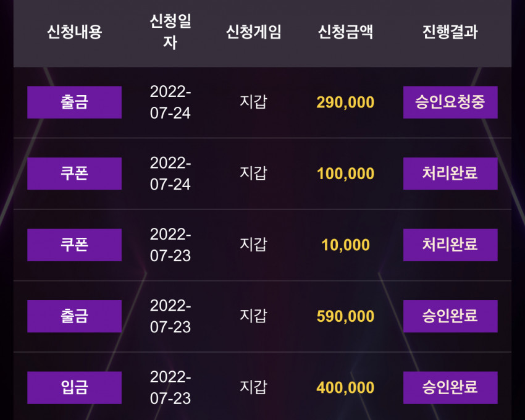Click the 100,000 amount
This screenshot has width=525, height=420.
click(x=345, y=174)
